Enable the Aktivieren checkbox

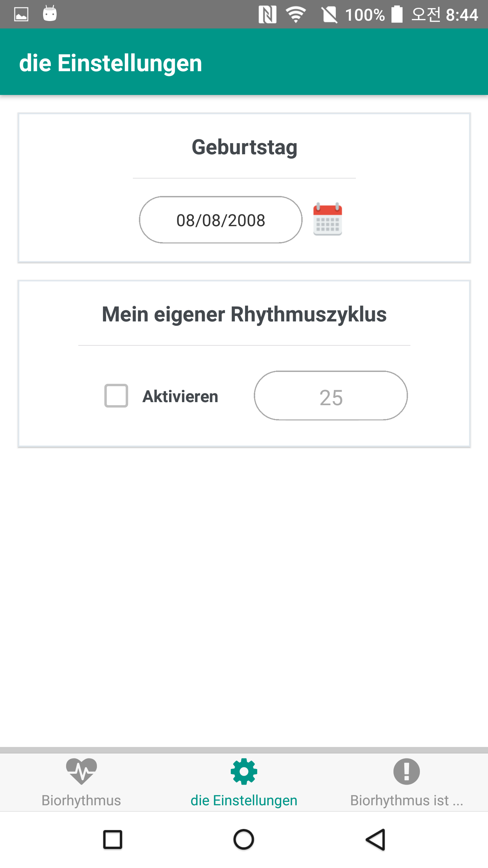point(116,396)
